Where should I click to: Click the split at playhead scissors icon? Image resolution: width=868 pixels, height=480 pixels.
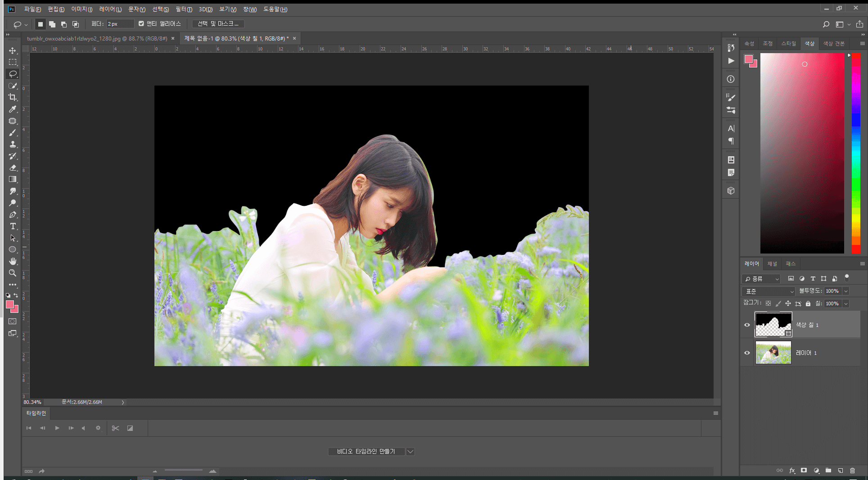(115, 428)
